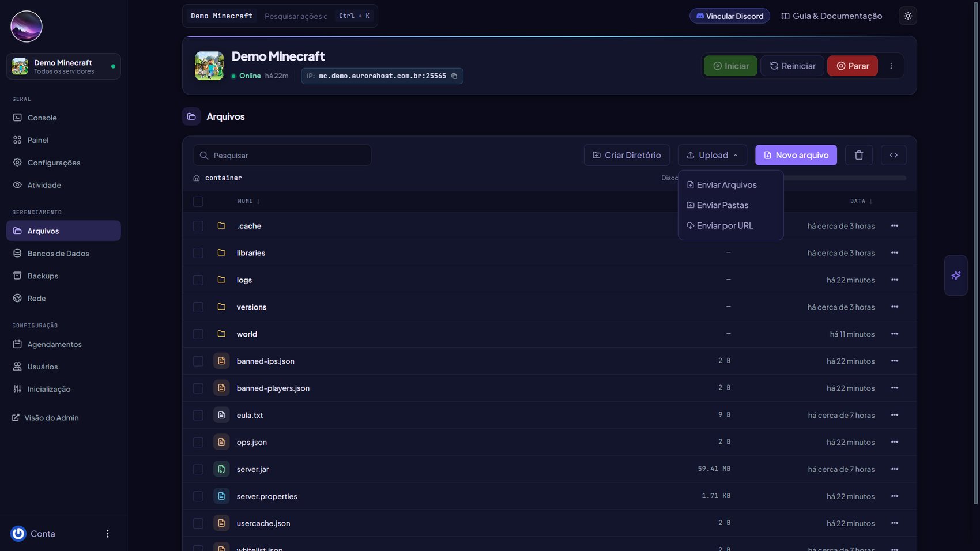Screen dimensions: 980x551
Task: Click Novo arquivo button
Action: coord(796,155)
